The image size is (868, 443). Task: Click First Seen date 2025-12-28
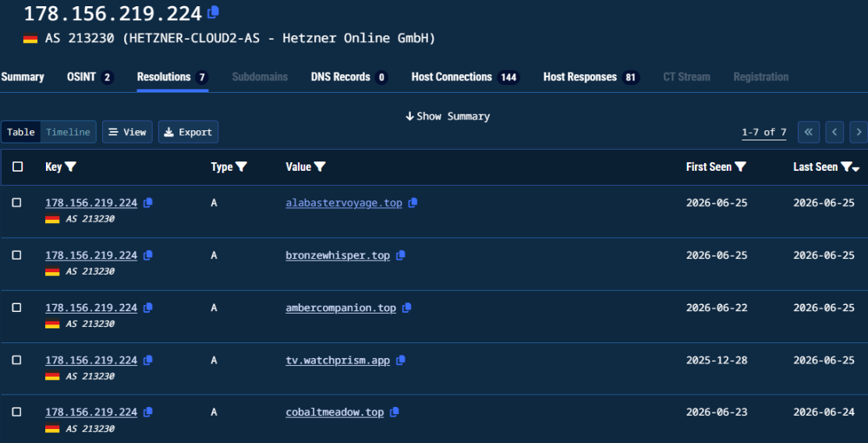[717, 360]
